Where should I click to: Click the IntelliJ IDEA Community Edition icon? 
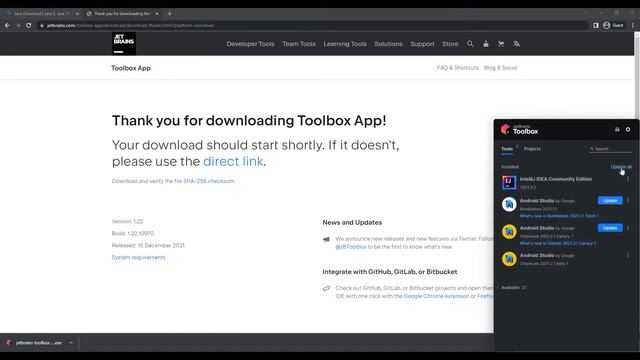509,182
